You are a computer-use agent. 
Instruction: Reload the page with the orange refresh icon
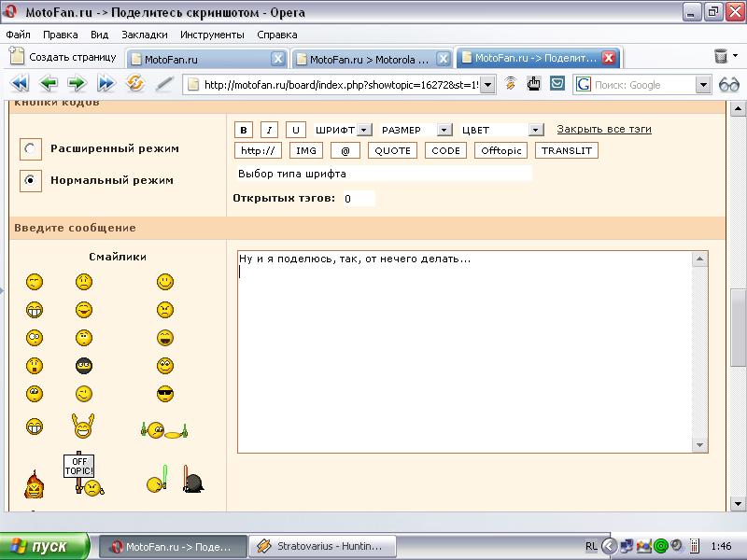click(135, 83)
